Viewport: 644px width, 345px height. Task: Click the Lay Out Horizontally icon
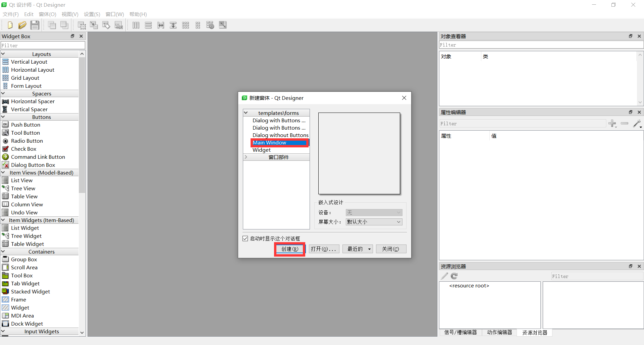pos(136,25)
